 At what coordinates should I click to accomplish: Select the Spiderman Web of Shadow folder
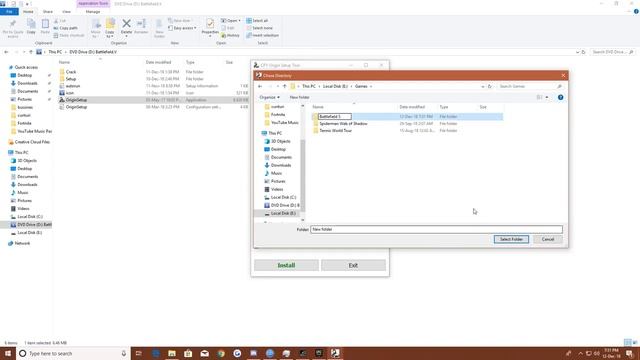[343, 124]
